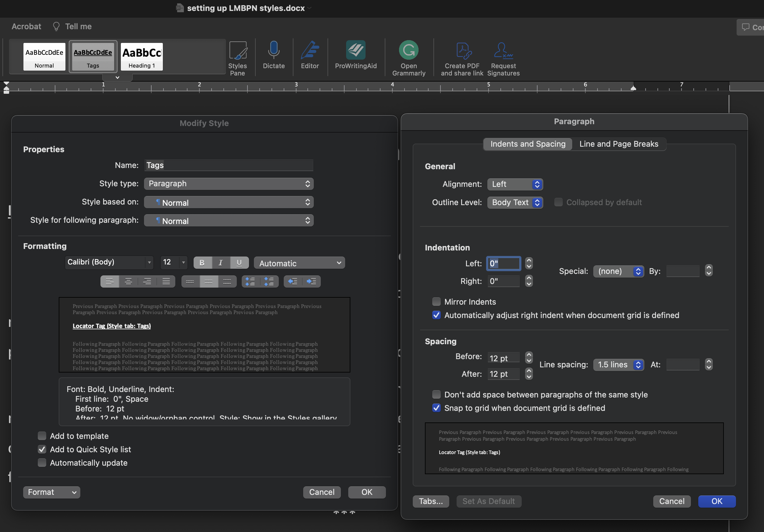Uncheck Snap to grid when document grid is defined
Screen dimensions: 764x532
(x=436, y=408)
